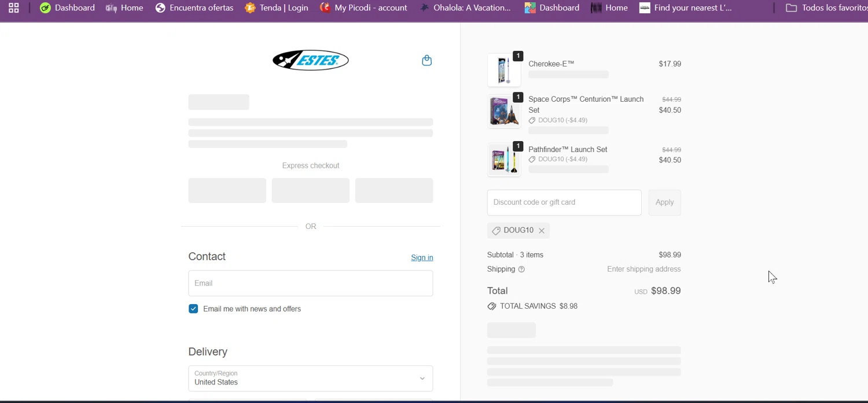The height and width of the screenshot is (403, 868).
Task: Open the Tenda | Login bookmark
Action: (x=276, y=8)
